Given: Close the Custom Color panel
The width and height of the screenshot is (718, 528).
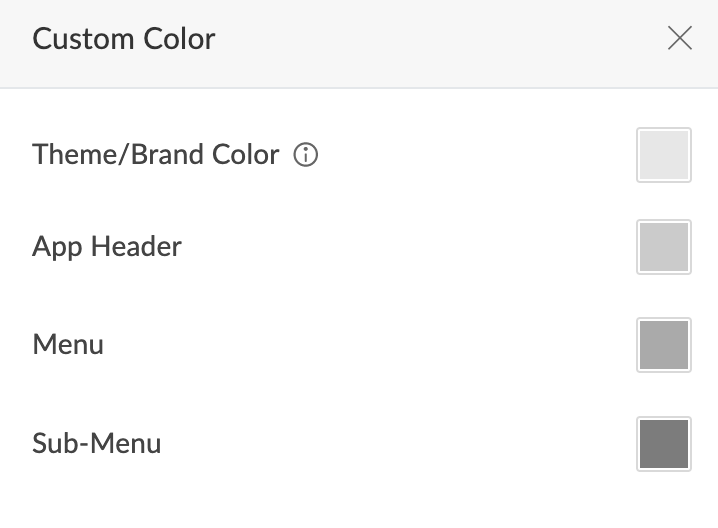Looking at the screenshot, I should coord(679,39).
